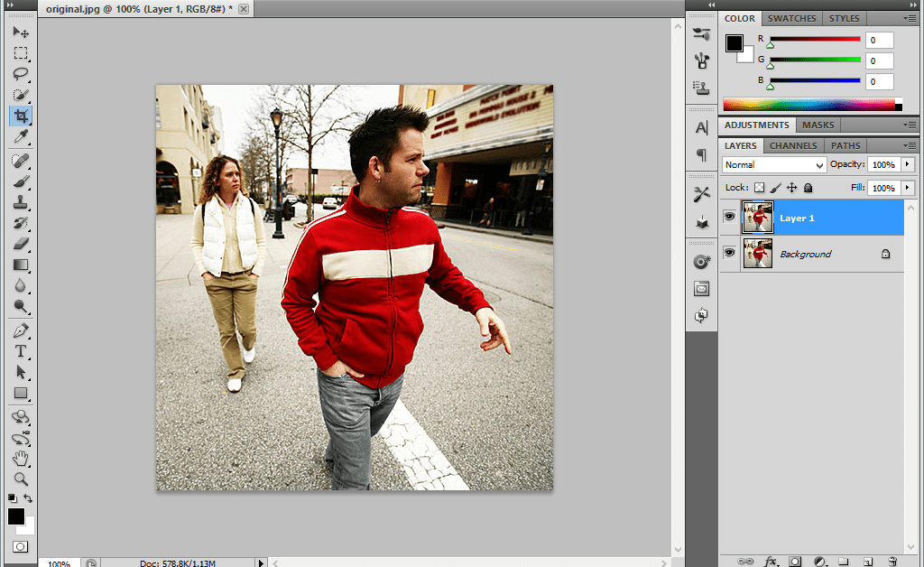Select the Pen tool
The image size is (924, 567).
click(21, 330)
